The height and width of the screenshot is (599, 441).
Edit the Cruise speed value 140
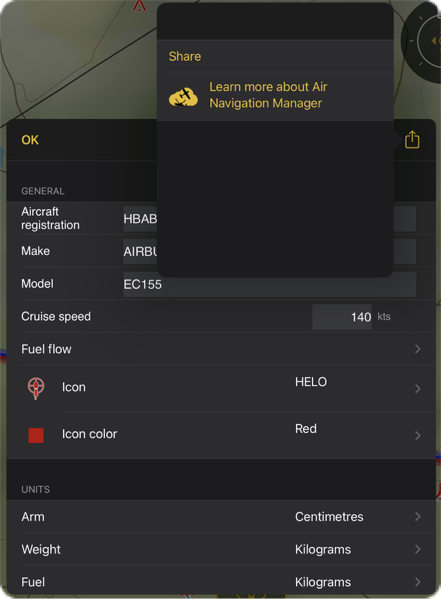342,317
